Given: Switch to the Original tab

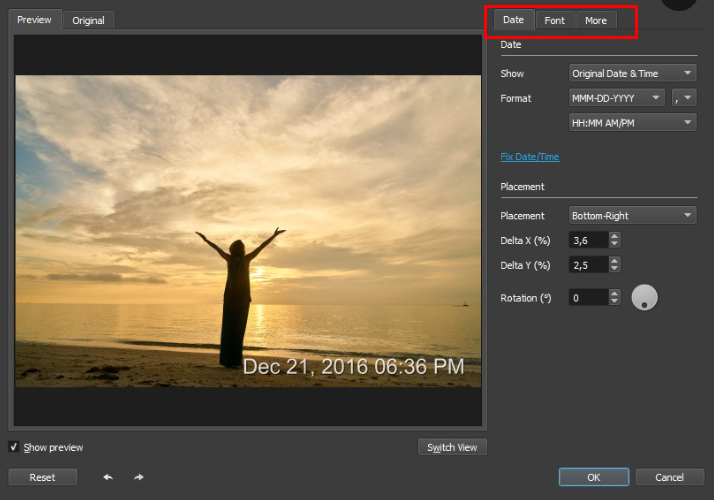Looking at the screenshot, I should tap(88, 20).
